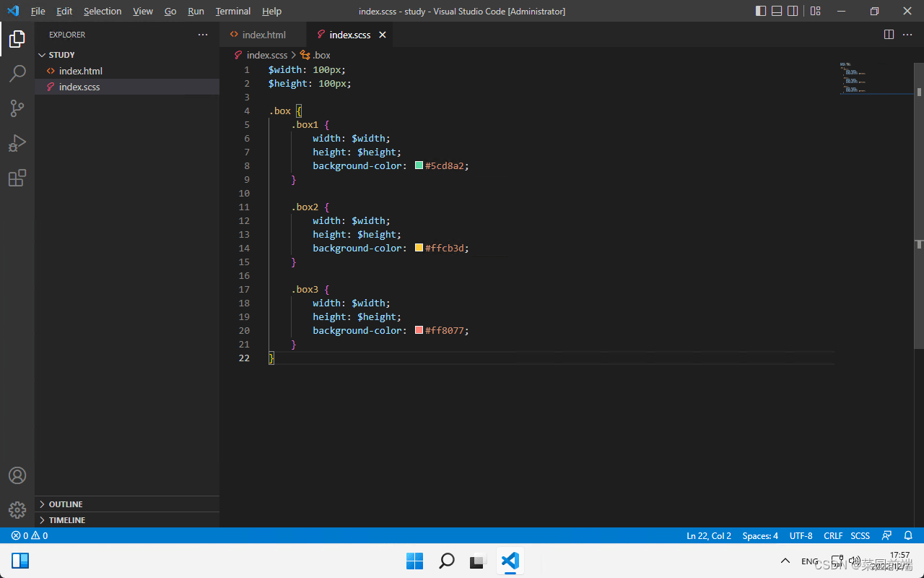The image size is (924, 578).
Task: Click Spaces: 4 indentation status item
Action: coord(760,535)
